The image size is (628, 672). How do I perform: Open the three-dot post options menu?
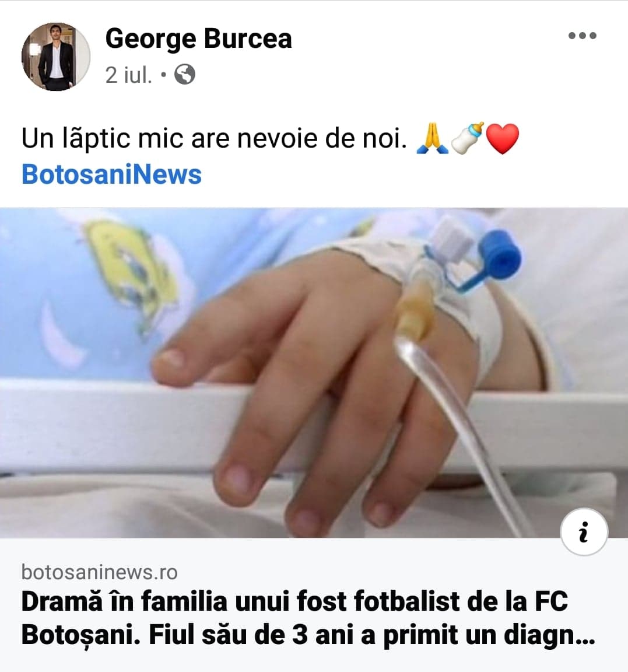tap(582, 36)
